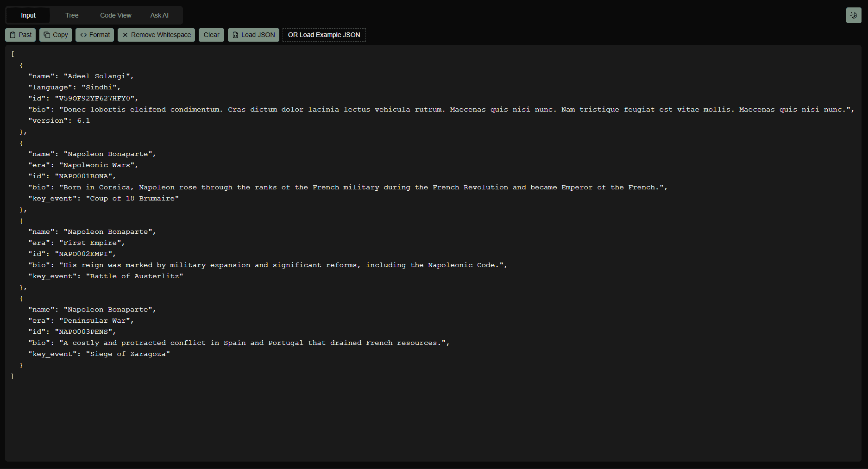
Task: Click the file icon on Load JSON
Action: (235, 35)
